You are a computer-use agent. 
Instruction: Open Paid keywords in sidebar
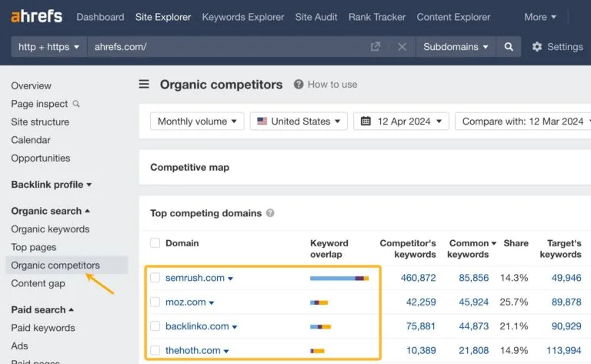click(x=43, y=328)
